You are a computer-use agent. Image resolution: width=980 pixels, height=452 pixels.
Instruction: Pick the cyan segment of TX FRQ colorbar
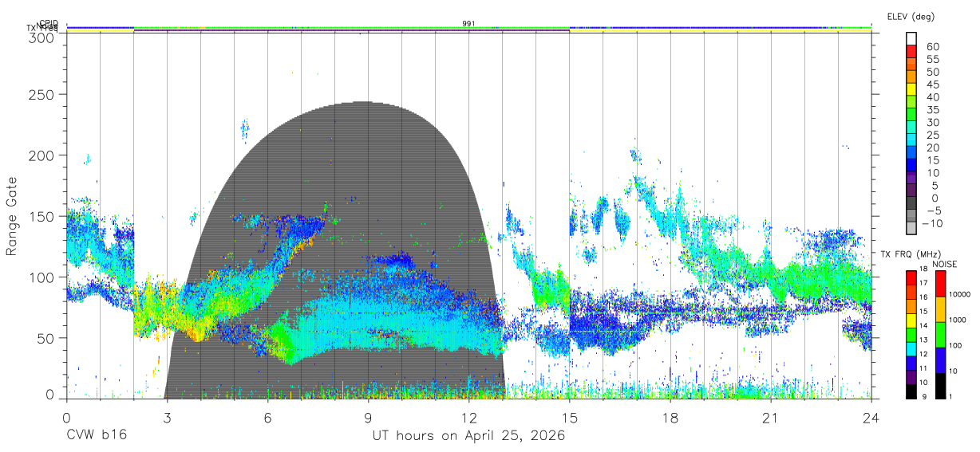pos(911,348)
